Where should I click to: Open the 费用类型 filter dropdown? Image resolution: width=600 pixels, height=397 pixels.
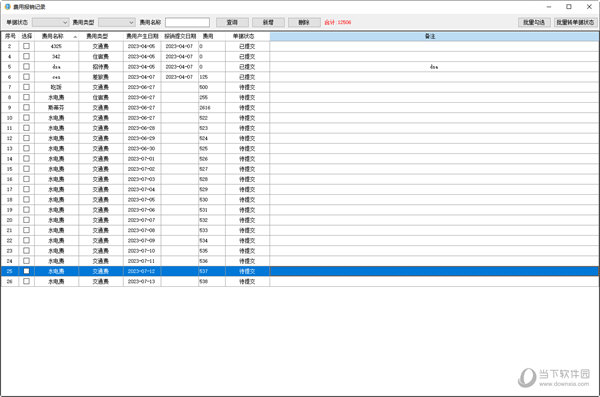click(x=117, y=23)
